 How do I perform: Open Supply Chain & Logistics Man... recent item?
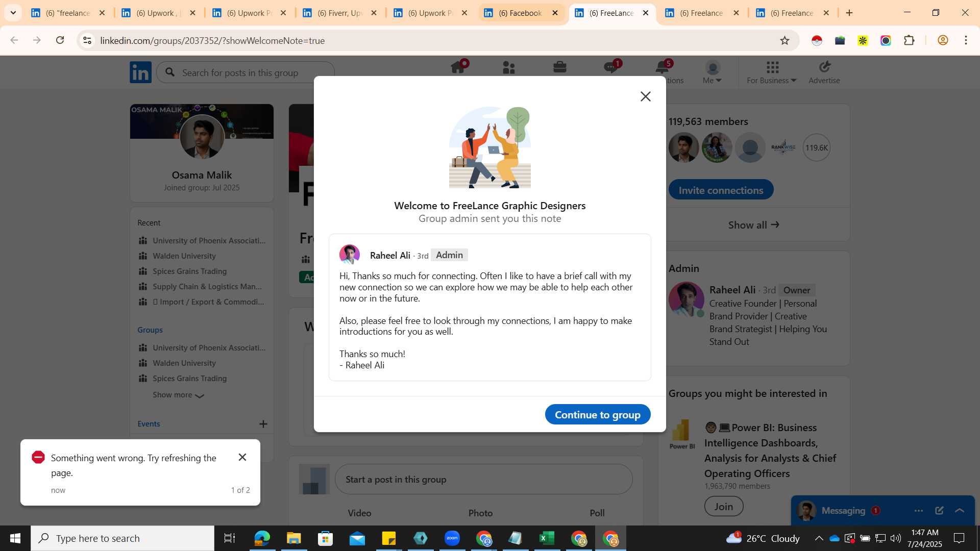(x=207, y=287)
